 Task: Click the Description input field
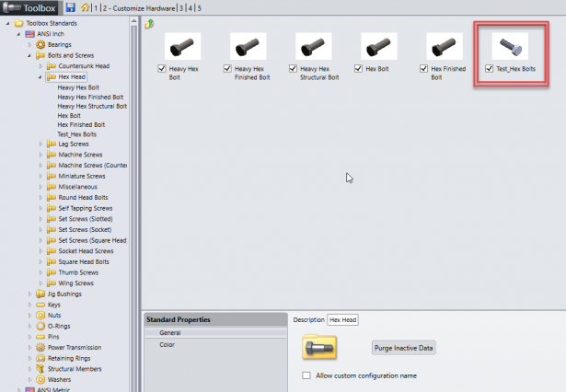[x=342, y=320]
